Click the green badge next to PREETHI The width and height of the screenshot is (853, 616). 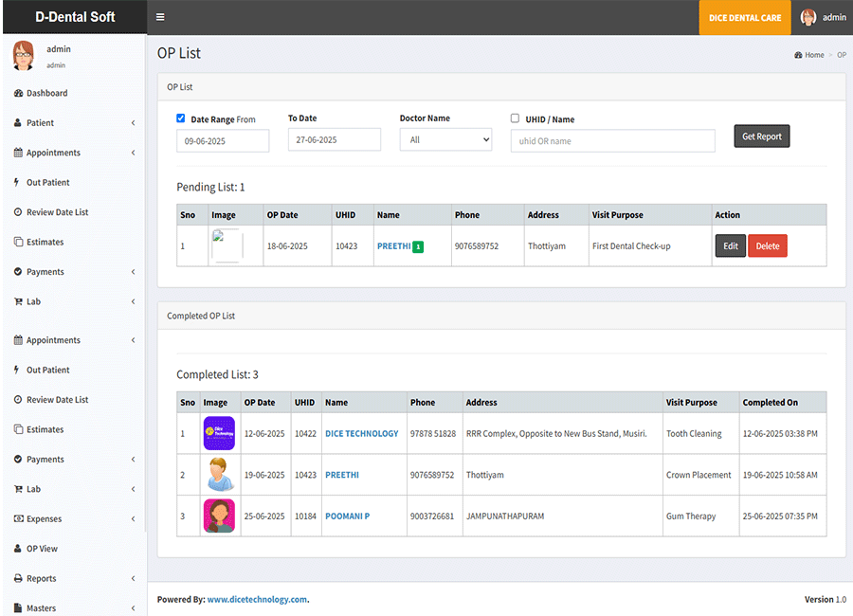[418, 246]
